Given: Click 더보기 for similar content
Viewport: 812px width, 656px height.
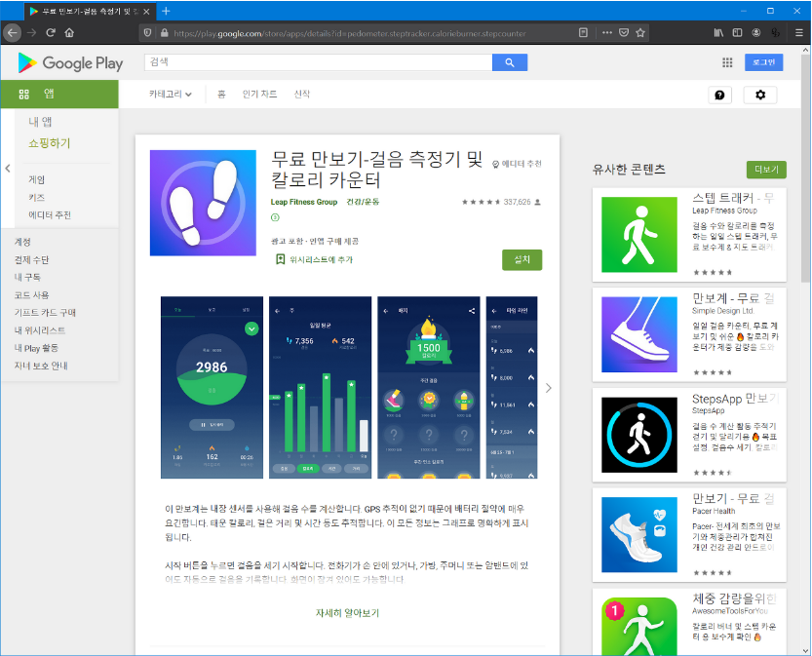Looking at the screenshot, I should (766, 170).
